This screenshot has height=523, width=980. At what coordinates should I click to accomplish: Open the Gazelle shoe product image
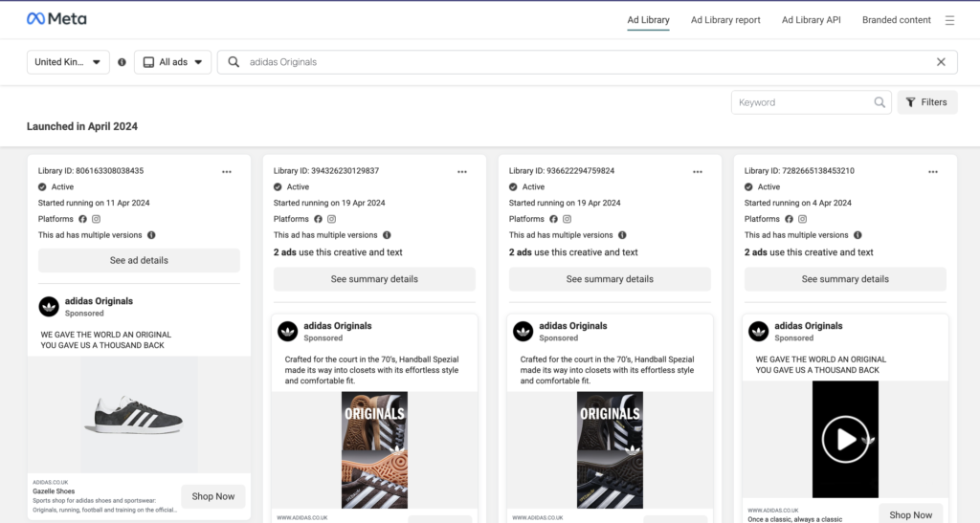[x=139, y=414]
